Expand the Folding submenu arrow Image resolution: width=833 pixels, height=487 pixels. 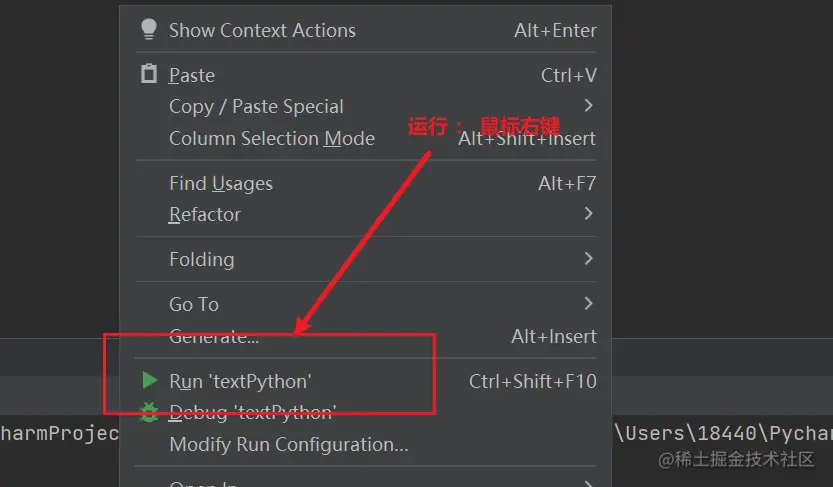coord(588,259)
